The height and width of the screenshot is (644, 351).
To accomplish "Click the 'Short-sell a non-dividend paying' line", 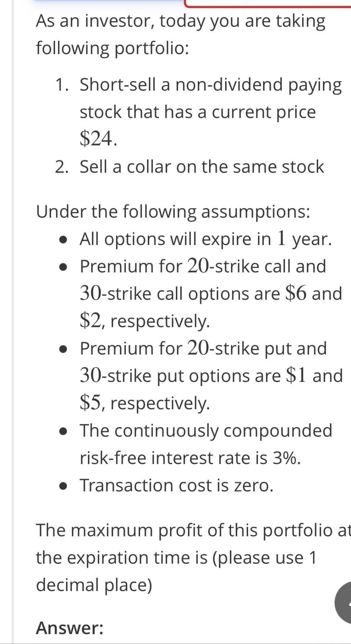I will click(211, 85).
